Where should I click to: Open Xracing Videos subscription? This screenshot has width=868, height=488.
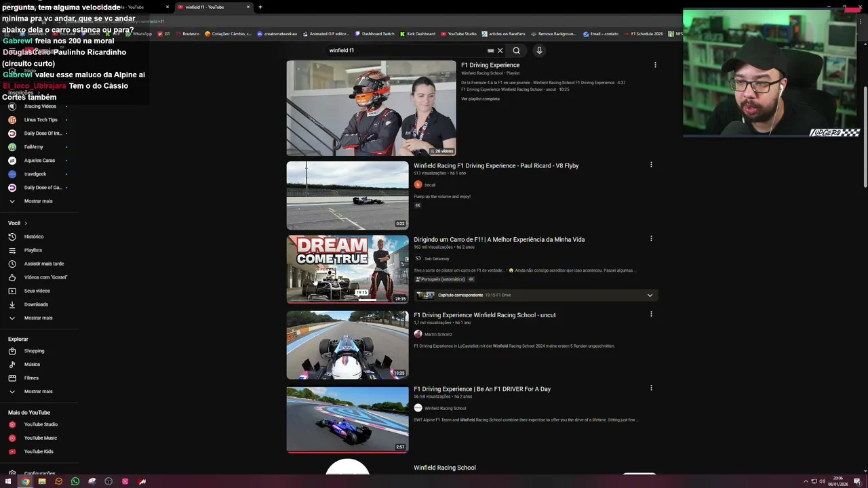(40, 106)
